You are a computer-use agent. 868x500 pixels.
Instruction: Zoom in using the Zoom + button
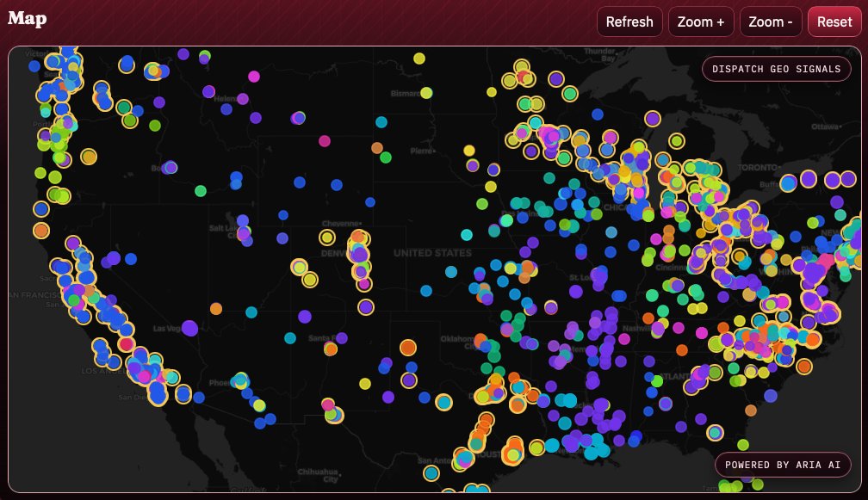click(700, 22)
